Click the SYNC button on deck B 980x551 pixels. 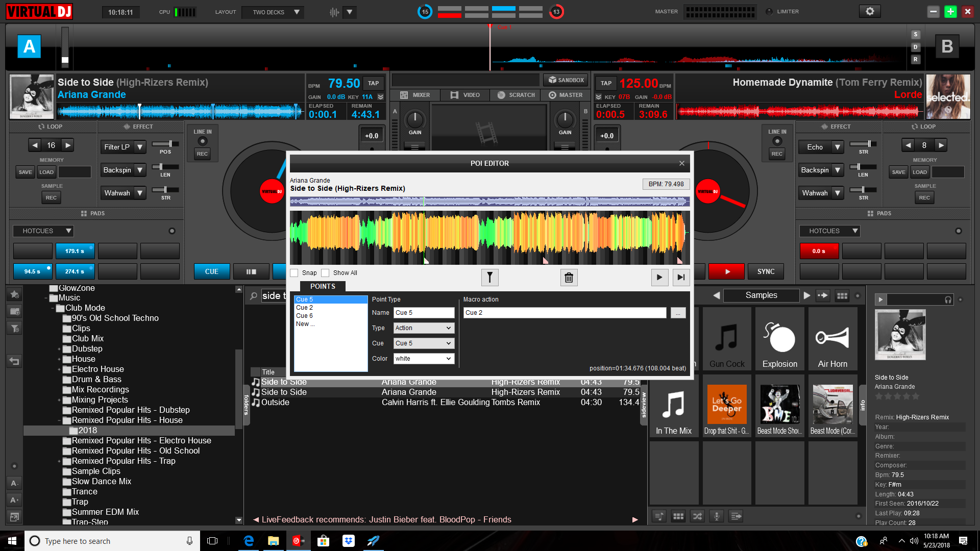pos(766,271)
